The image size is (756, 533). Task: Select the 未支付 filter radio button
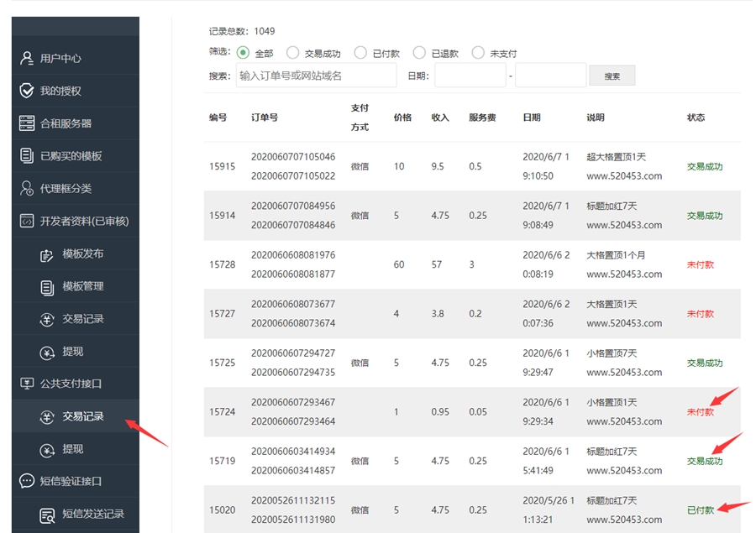point(478,53)
